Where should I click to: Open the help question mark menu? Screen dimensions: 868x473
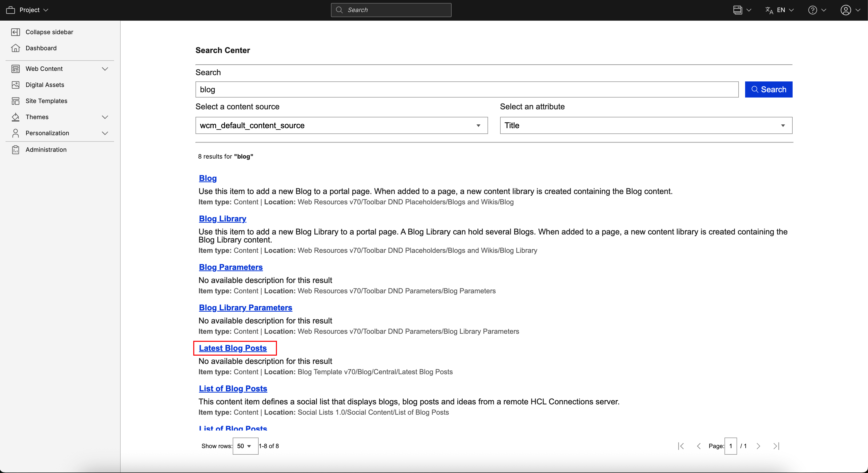pos(812,10)
